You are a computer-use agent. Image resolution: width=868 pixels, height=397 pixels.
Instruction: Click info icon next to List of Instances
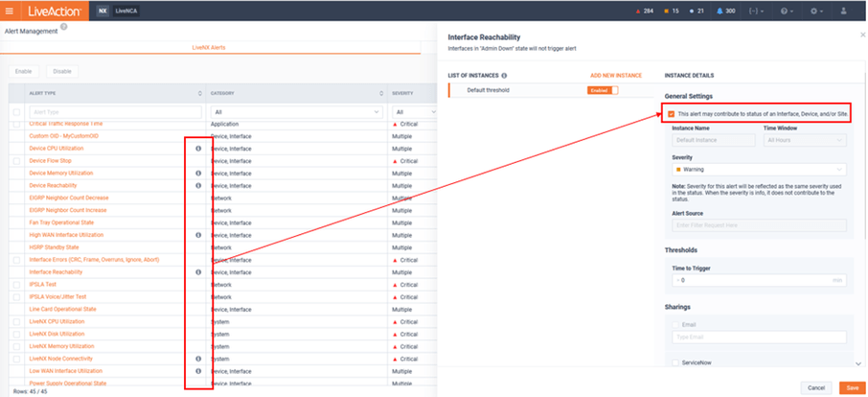tap(504, 76)
